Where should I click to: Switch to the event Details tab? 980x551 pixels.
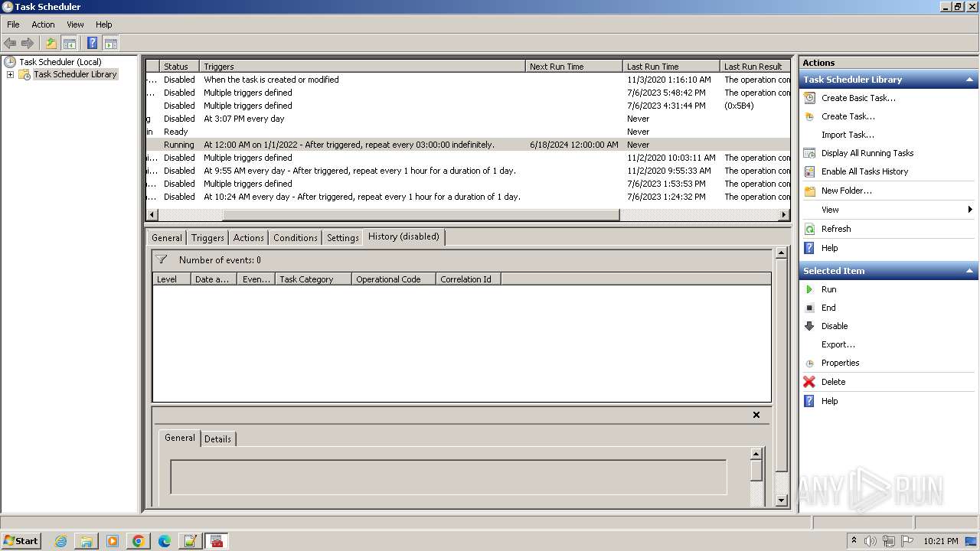point(217,439)
